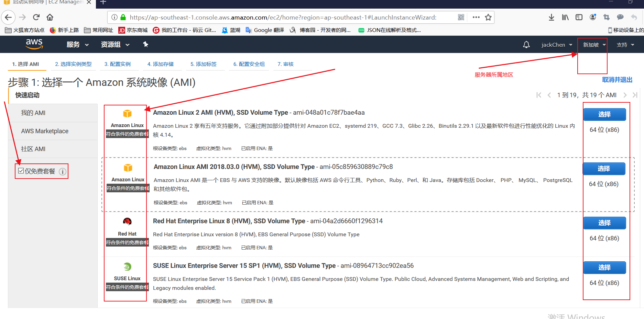Switch to step 4. 添加存储 tab
This screenshot has height=319, width=644.
point(161,64)
